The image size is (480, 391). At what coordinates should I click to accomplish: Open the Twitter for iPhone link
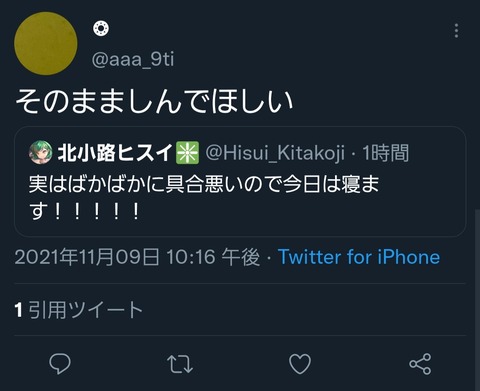tap(359, 257)
